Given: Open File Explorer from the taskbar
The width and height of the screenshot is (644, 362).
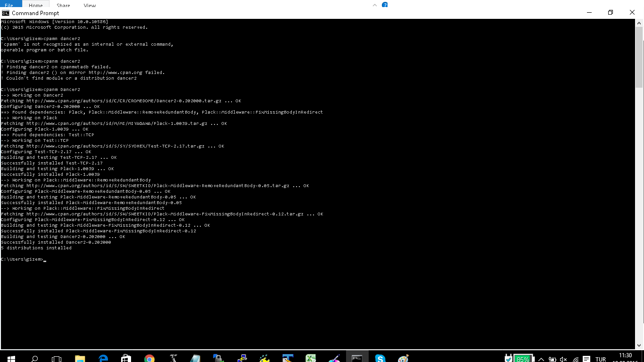Looking at the screenshot, I should pos(80,359).
